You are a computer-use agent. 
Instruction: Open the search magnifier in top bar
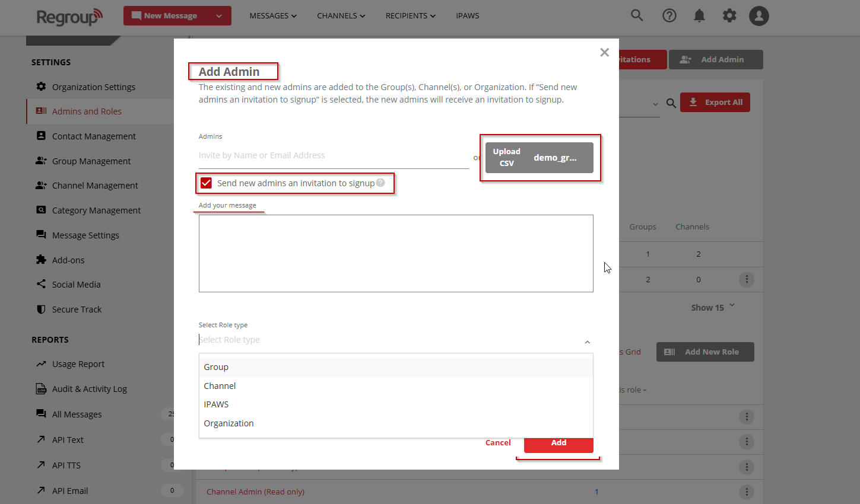(637, 15)
